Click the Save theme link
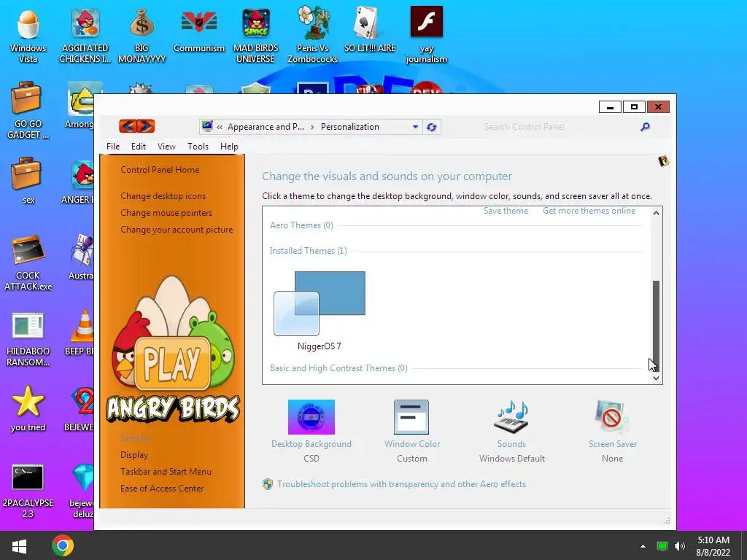Viewport: 747px width, 560px height. (506, 211)
